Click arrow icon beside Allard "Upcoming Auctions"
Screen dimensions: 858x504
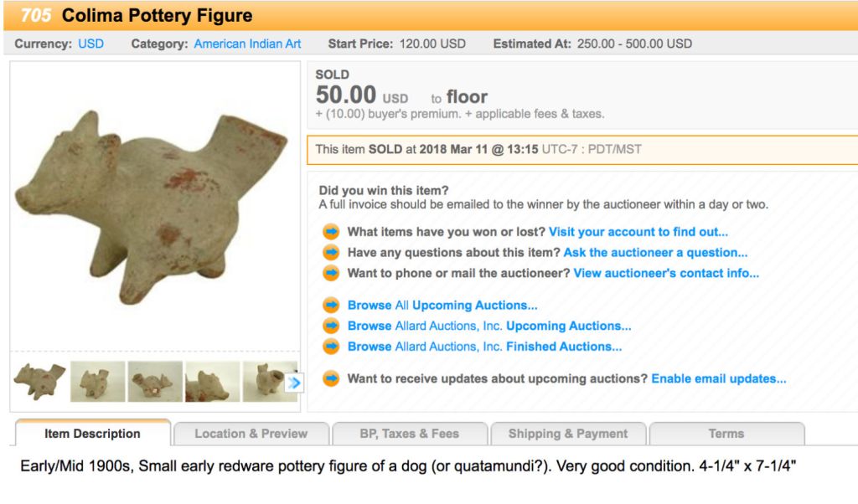331,326
